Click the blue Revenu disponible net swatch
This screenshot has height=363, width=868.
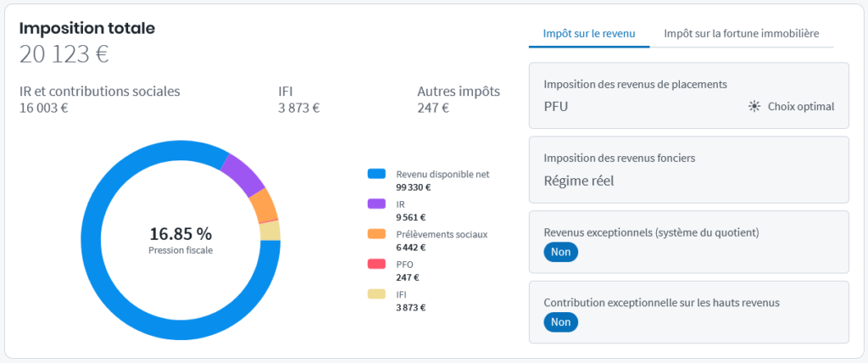377,174
